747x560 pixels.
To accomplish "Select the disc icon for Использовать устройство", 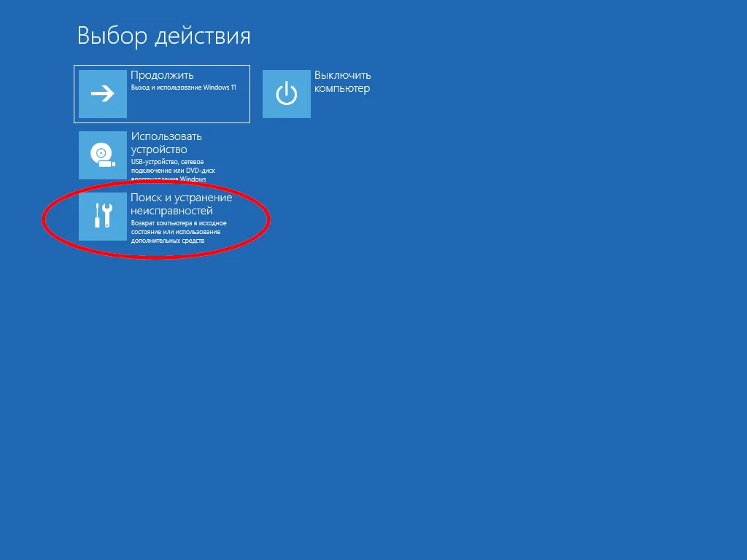I will coord(102,155).
